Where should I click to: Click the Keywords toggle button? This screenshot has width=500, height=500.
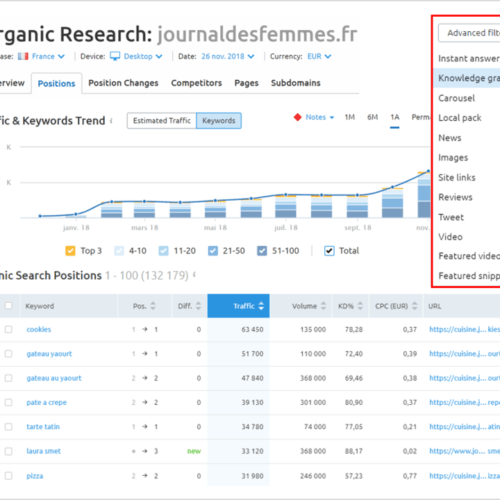[x=219, y=121]
